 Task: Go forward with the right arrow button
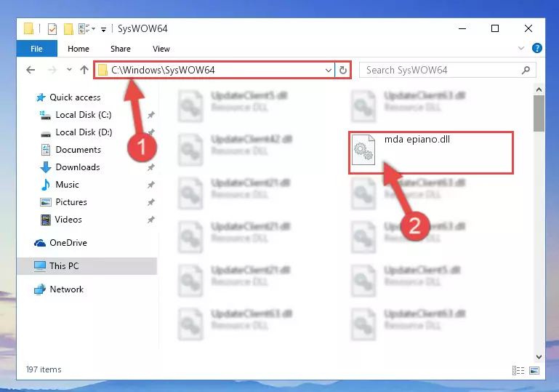pos(52,70)
